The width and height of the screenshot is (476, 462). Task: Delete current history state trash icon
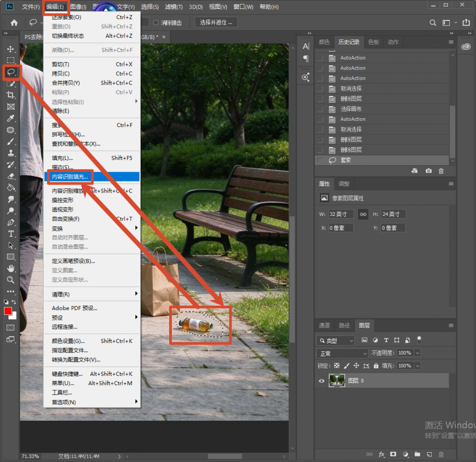441,171
